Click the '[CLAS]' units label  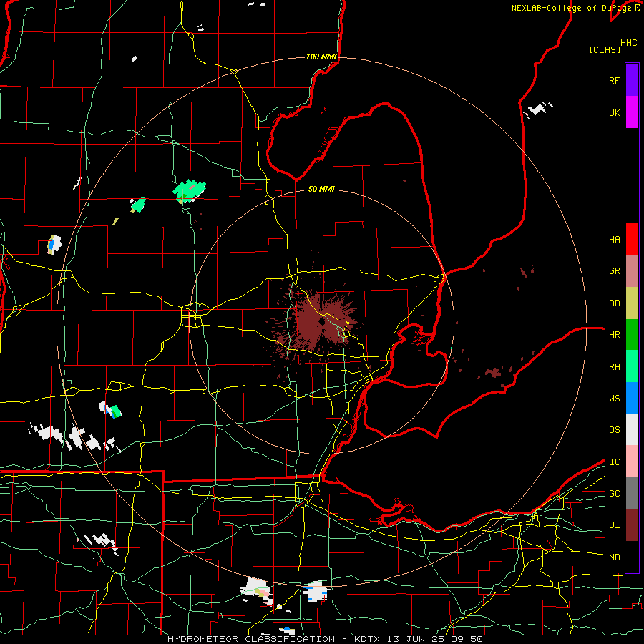605,50
